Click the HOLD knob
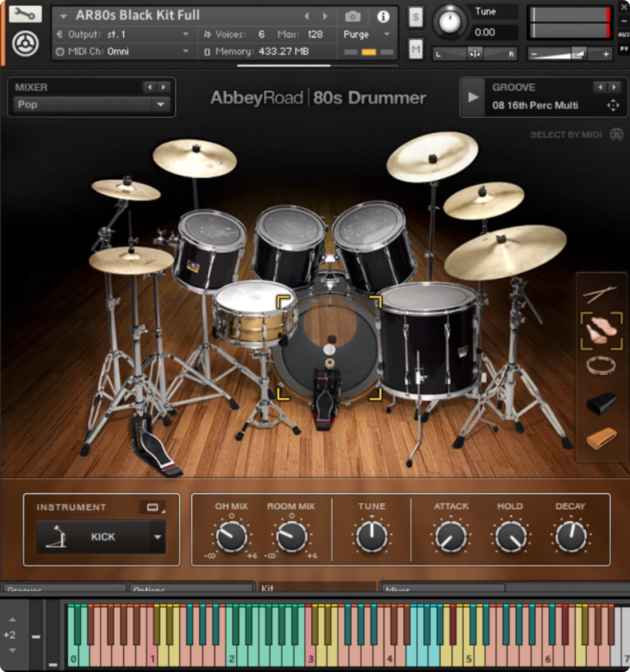Screen dimensions: 630x672 pyautogui.click(x=510, y=536)
